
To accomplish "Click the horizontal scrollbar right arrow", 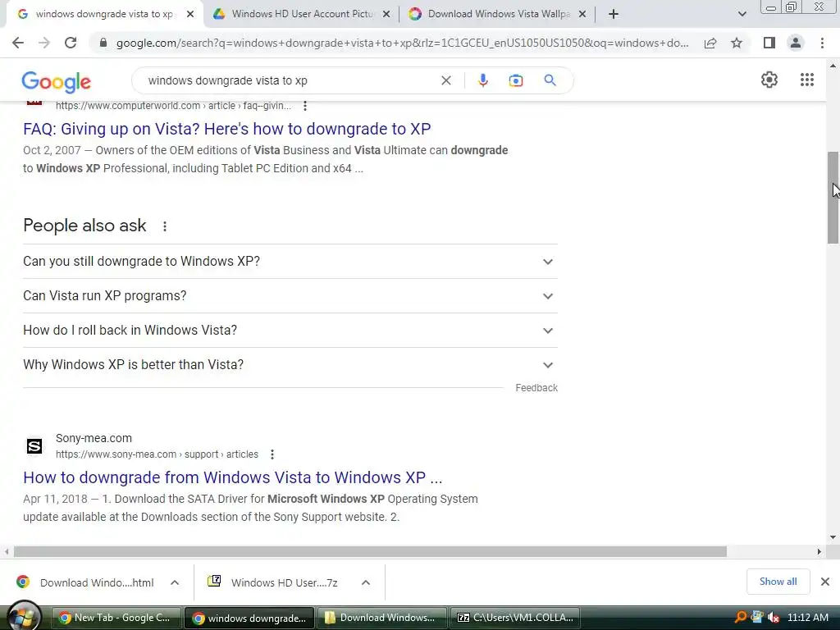I will (x=819, y=551).
